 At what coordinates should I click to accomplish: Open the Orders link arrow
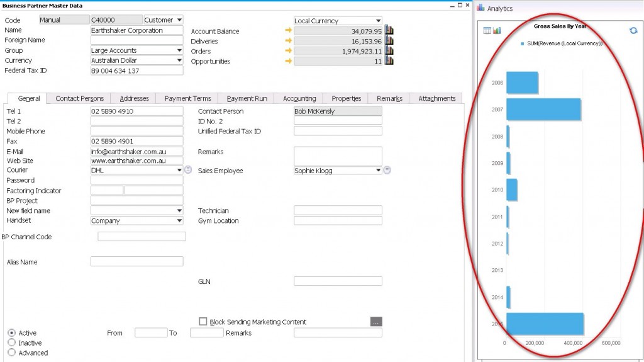(x=289, y=51)
